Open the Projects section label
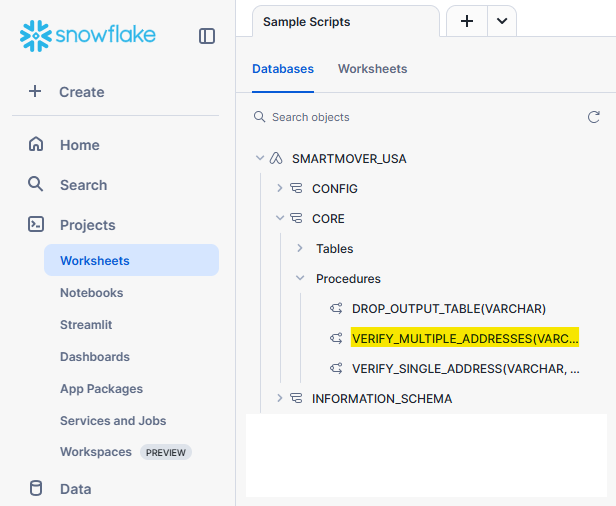The image size is (616, 506). pos(88,225)
